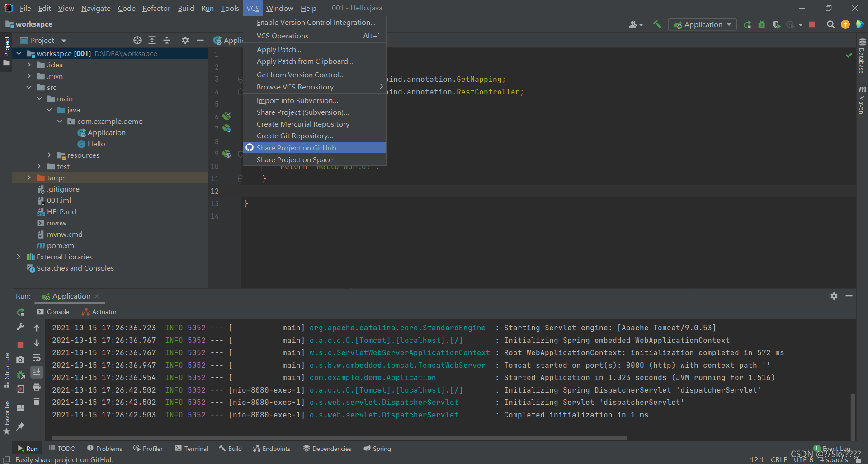Print console output icon
Image resolution: width=868 pixels, height=464 pixels.
coord(37,387)
